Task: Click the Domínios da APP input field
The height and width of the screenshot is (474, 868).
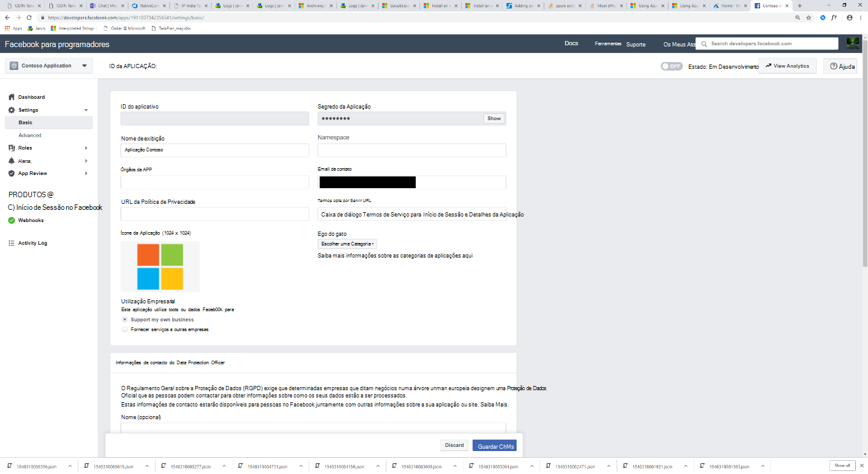Action: pyautogui.click(x=215, y=182)
